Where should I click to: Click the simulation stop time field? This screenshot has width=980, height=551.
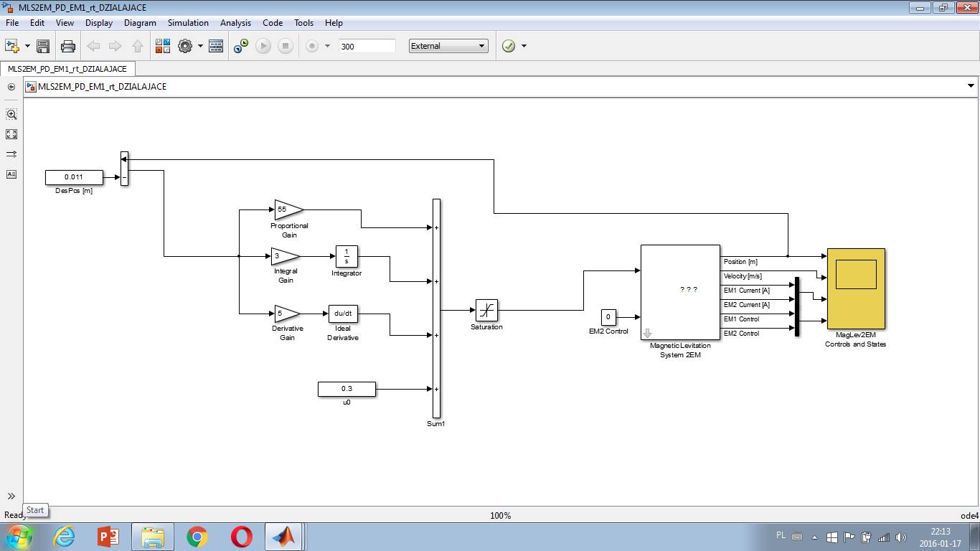coord(367,46)
